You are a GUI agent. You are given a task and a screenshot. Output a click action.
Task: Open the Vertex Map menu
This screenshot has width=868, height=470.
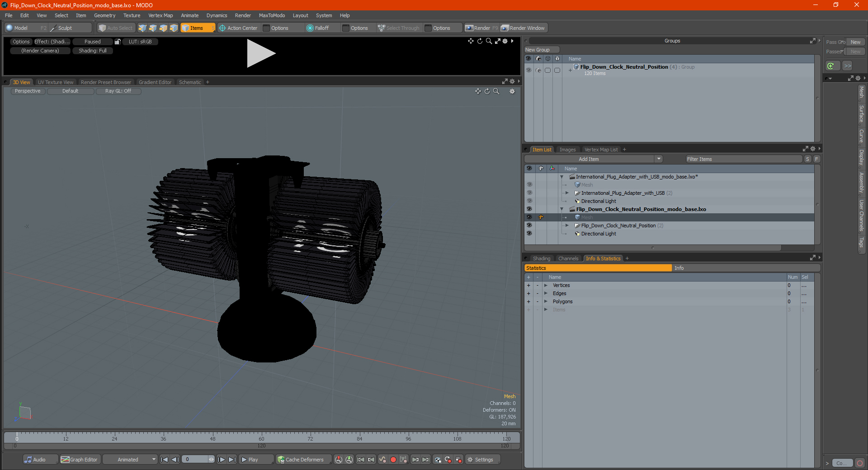pos(160,15)
